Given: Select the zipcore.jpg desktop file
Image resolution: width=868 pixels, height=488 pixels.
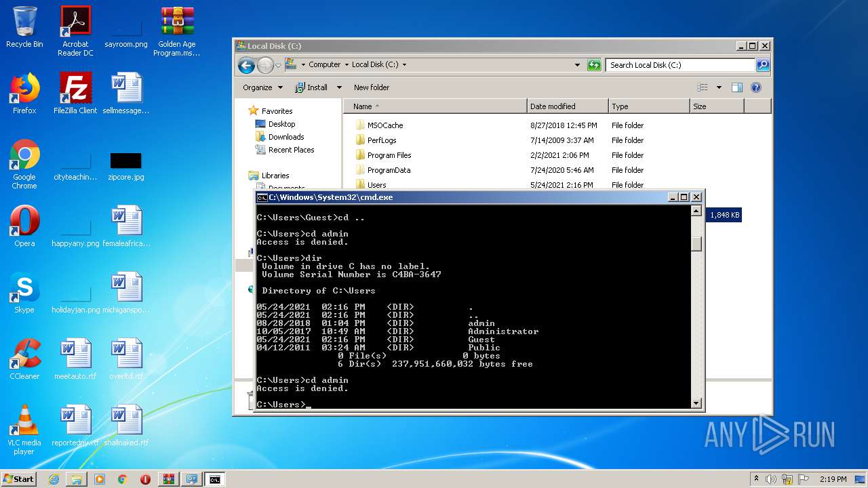Looking at the screenshot, I should 126,167.
